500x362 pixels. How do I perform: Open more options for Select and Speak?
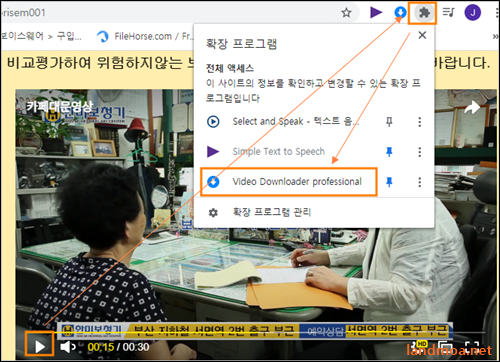click(419, 122)
